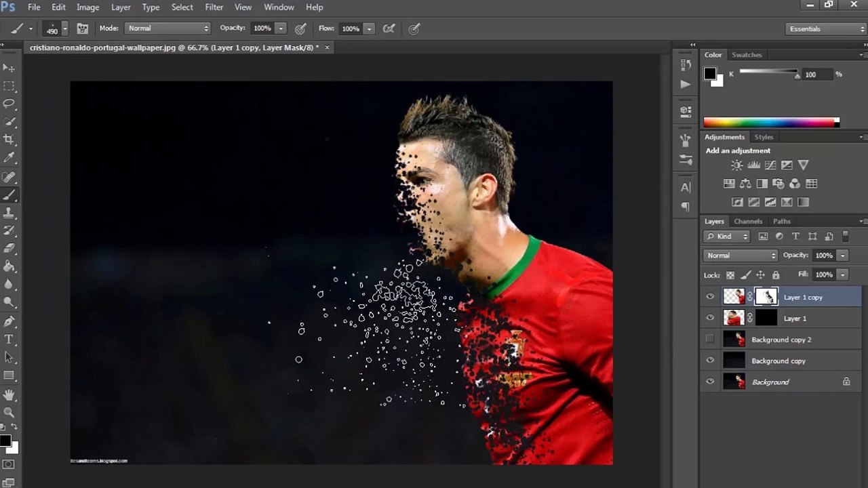Toggle pressure control for opacity
868x488 pixels.
300,28
